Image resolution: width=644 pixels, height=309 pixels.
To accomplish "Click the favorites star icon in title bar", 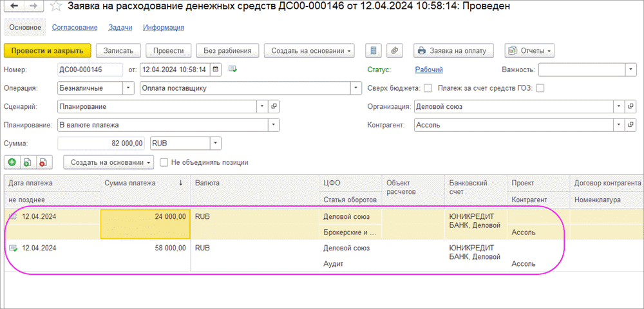I will pos(57,8).
